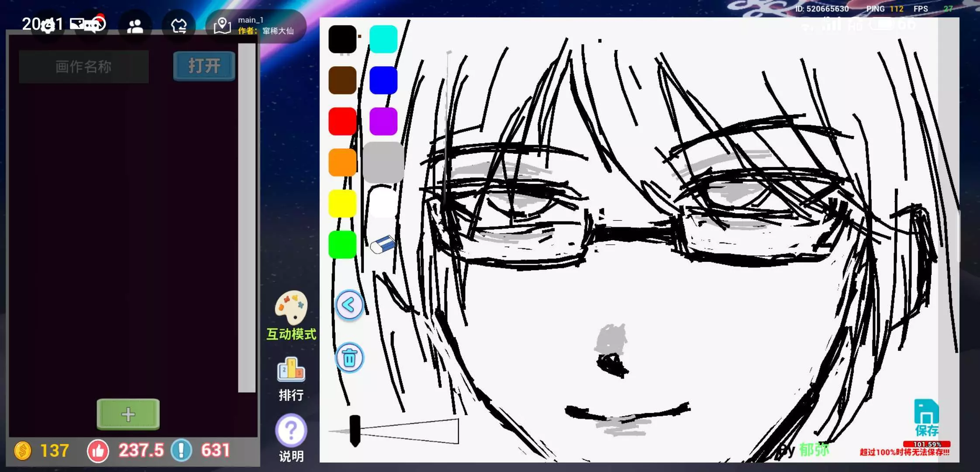Open the friends list people icon
The height and width of the screenshot is (472, 980).
click(x=135, y=26)
